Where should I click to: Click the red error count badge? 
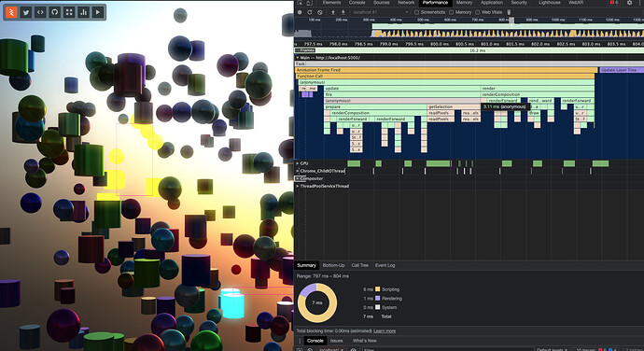614,3
